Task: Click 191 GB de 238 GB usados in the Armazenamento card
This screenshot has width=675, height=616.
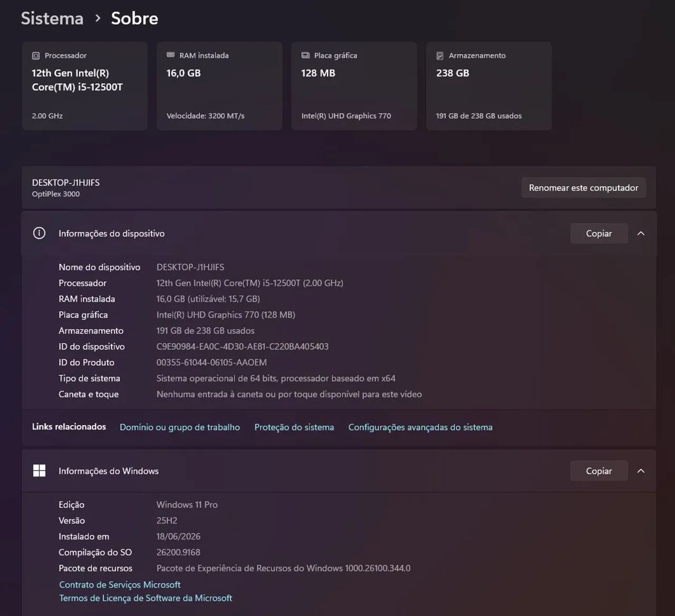Action: click(479, 116)
